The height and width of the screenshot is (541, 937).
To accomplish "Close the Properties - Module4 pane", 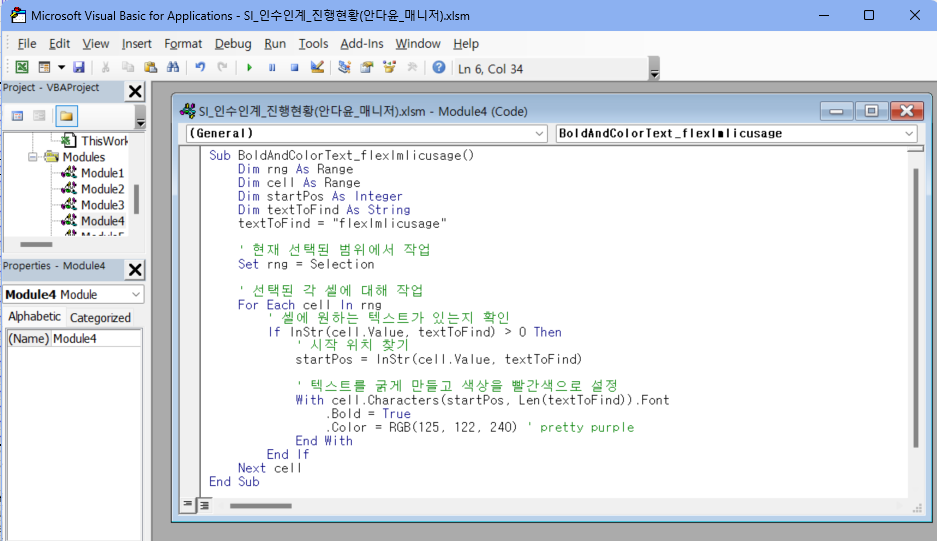I will click(x=136, y=270).
